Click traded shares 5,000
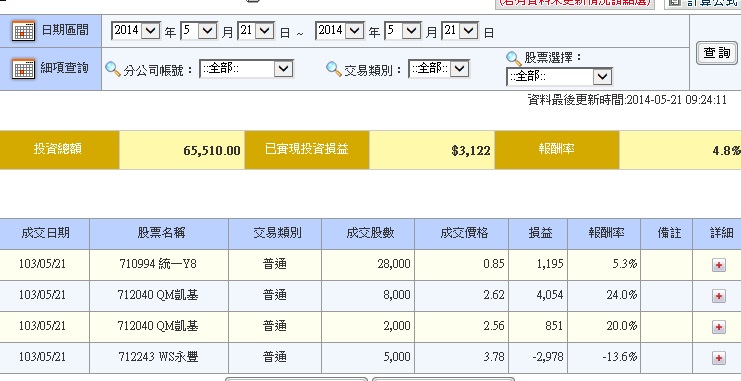Image resolution: width=741 pixels, height=381 pixels. pyautogui.click(x=397, y=357)
